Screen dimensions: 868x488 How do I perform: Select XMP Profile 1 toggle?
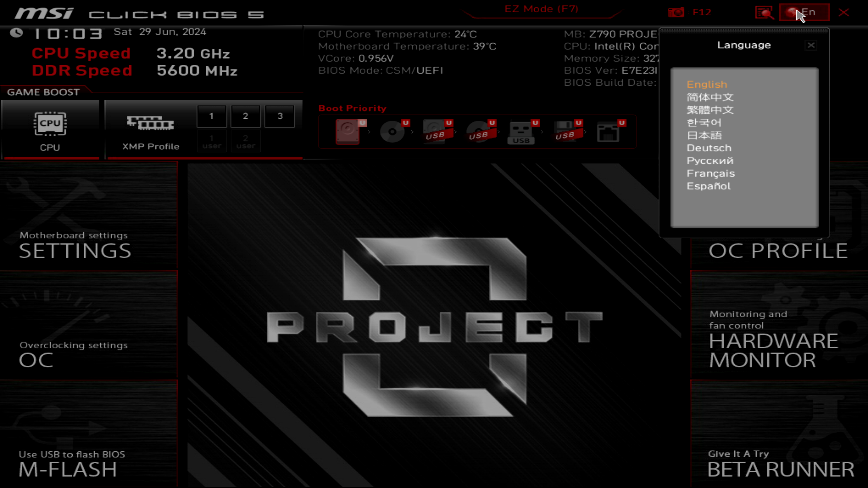point(212,116)
